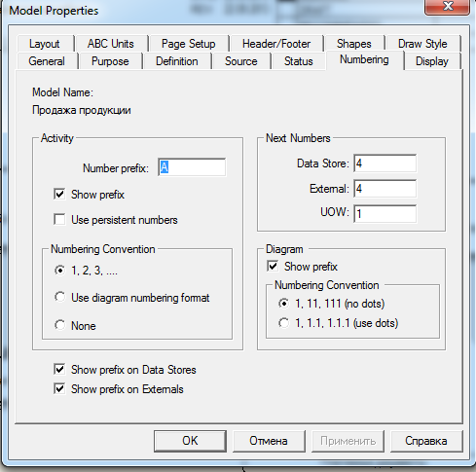Screen dimensions: 476x472
Task: Switch to Header/Footer tab
Action: coord(276,44)
